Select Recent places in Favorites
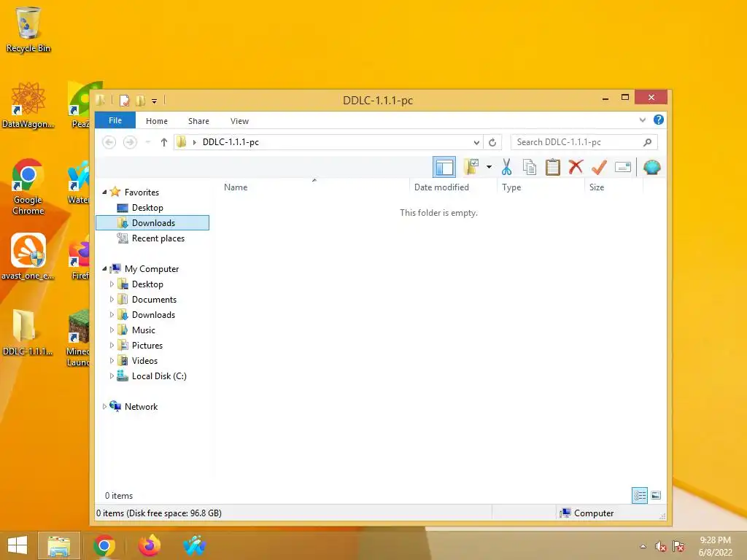The image size is (747, 560). [x=158, y=238]
